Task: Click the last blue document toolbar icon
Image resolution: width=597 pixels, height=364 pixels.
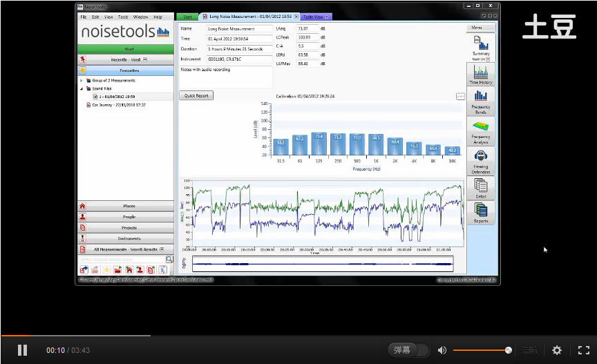Action: click(x=162, y=270)
